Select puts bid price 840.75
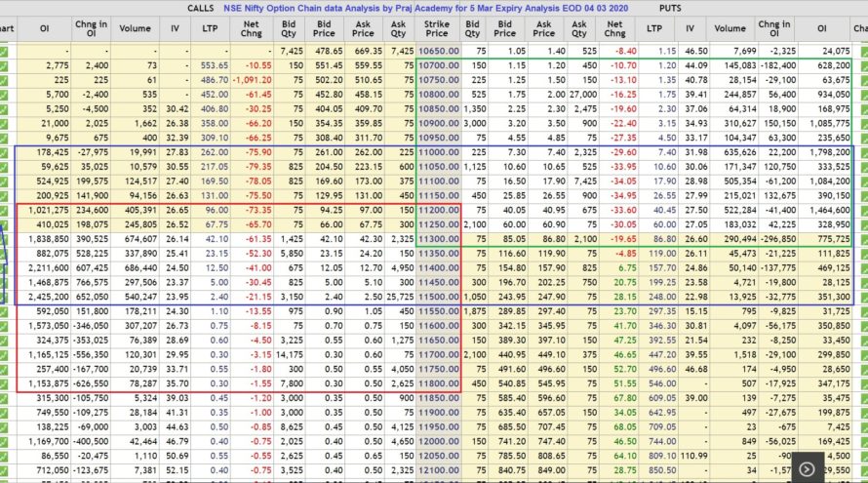Viewport: 868px width, 483px height. tap(512, 470)
